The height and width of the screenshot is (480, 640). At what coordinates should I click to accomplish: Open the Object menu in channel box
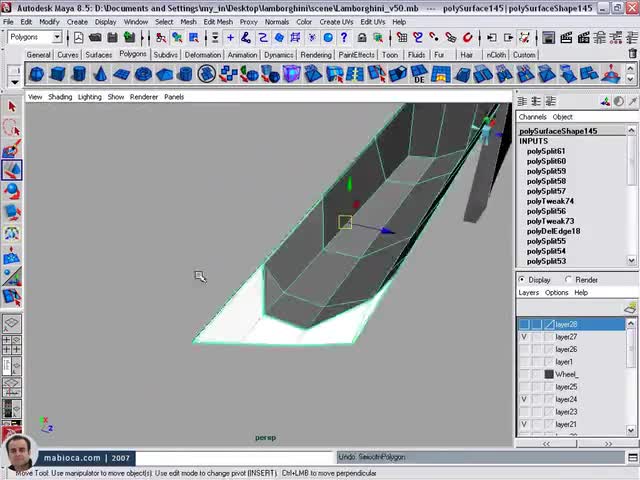pyautogui.click(x=562, y=117)
